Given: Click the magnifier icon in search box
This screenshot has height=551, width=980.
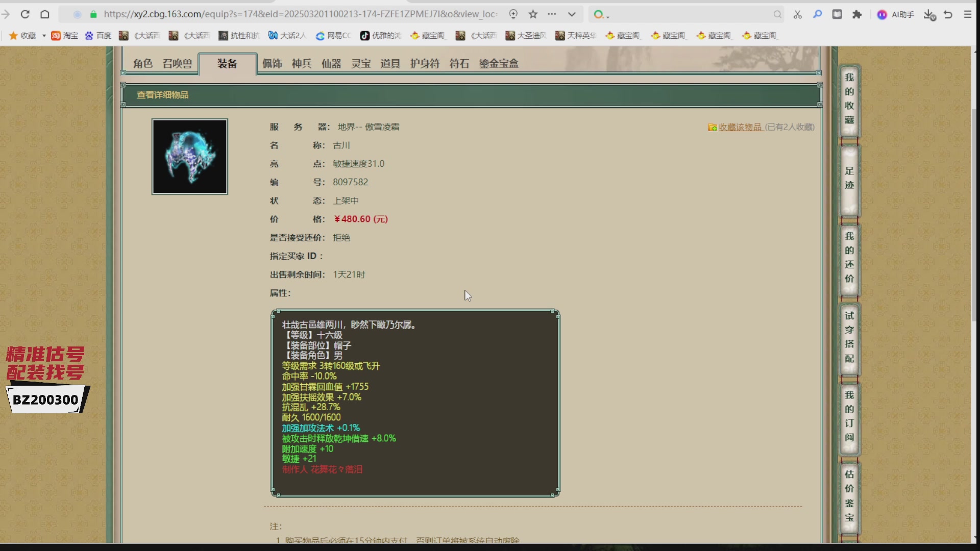Looking at the screenshot, I should (x=777, y=14).
